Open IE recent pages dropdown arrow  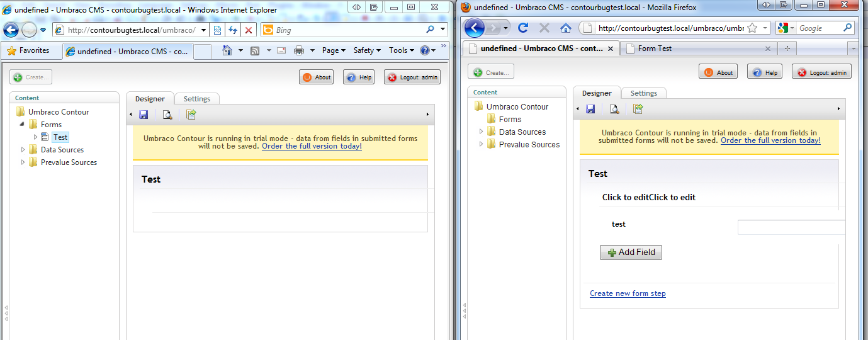click(43, 30)
